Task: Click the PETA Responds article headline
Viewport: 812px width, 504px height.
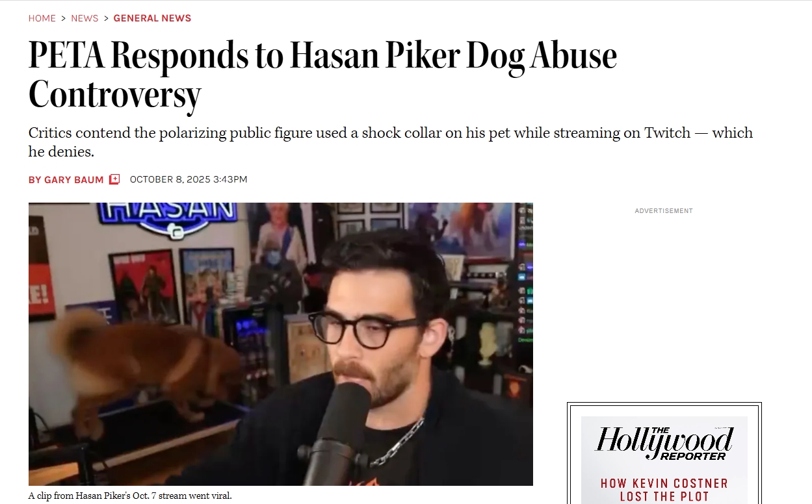Action: click(x=322, y=75)
